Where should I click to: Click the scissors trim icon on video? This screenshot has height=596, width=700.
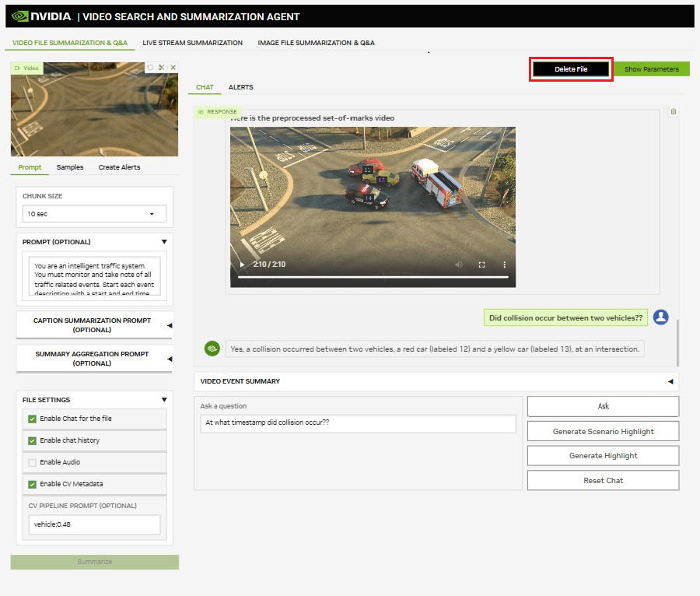[161, 68]
